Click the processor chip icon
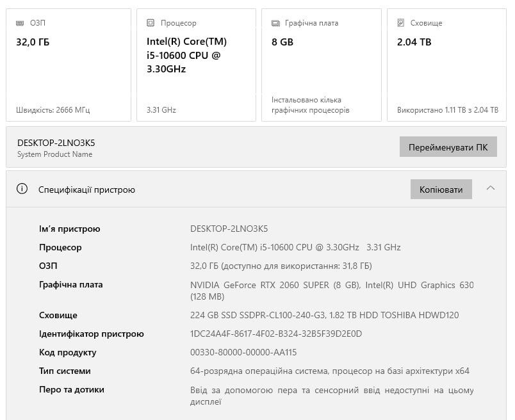515x420 pixels. (151, 23)
